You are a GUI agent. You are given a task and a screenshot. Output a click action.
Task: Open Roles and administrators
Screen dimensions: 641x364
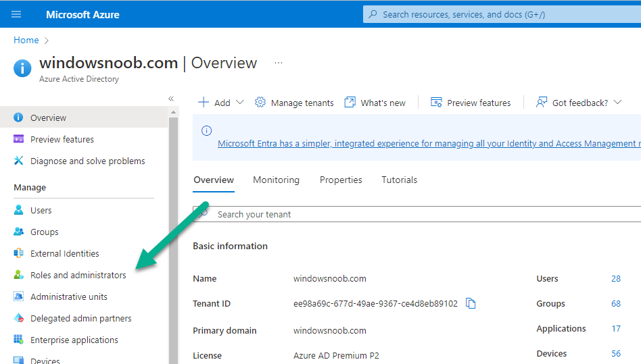(x=78, y=275)
